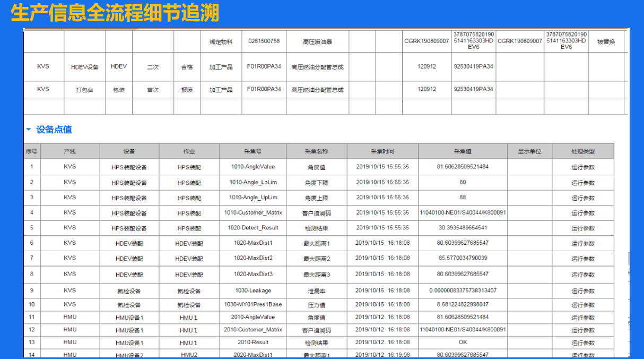The height and width of the screenshot is (359, 644).
Task: Collapse the 设备点值 section arrow
Action: pyautogui.click(x=29, y=130)
